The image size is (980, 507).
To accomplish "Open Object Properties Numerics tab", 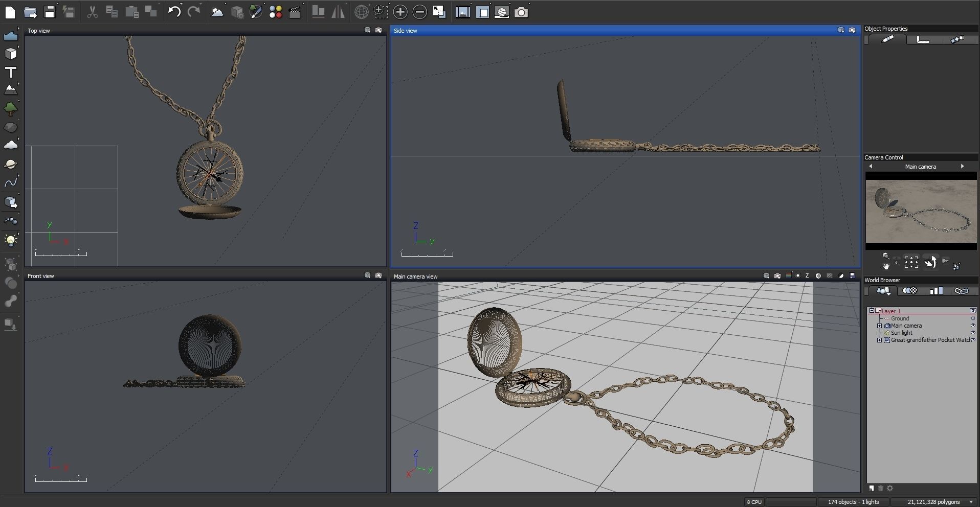I will tap(923, 39).
